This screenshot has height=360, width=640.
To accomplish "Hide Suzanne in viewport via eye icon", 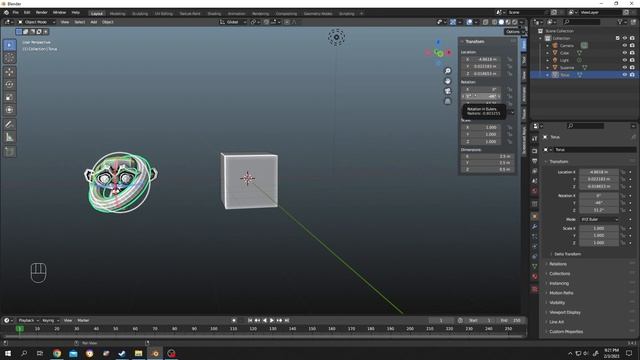I will 624,67.
